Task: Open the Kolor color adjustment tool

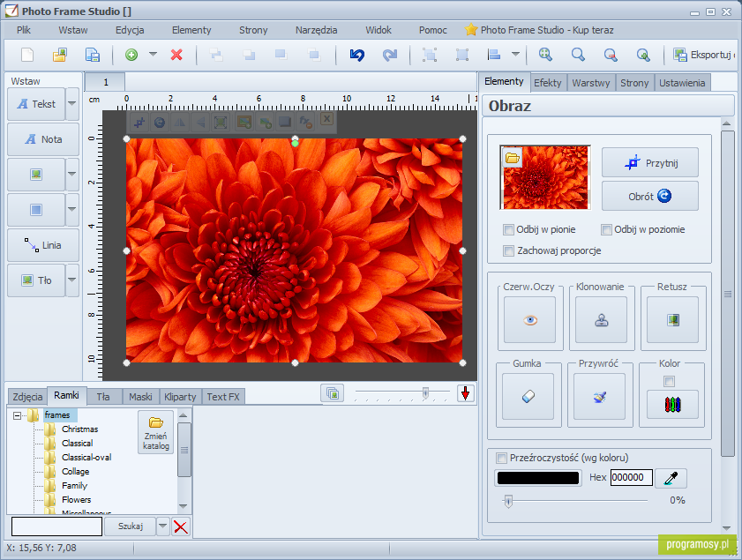Action: pos(672,405)
